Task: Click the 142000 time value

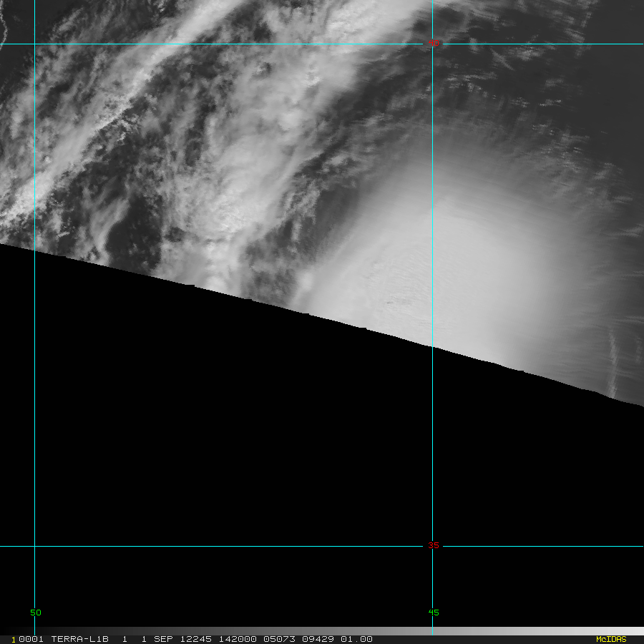Action: click(x=238, y=639)
